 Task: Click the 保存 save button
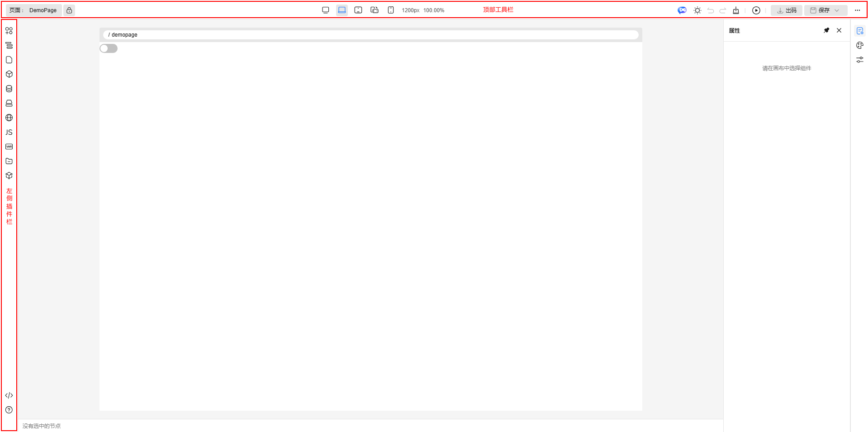820,10
